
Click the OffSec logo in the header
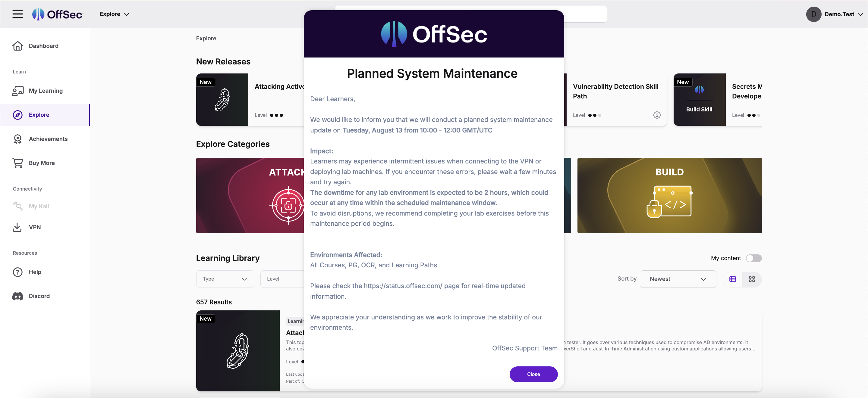point(58,14)
